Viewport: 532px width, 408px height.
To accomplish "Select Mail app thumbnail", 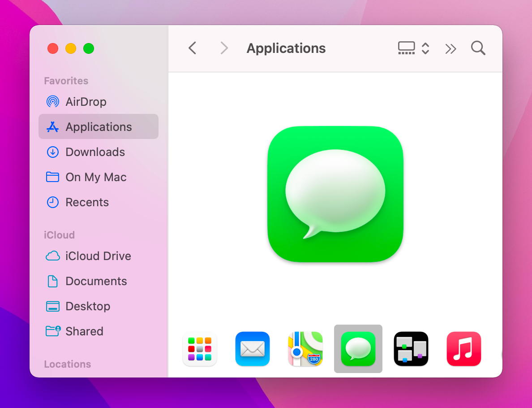I will (253, 349).
